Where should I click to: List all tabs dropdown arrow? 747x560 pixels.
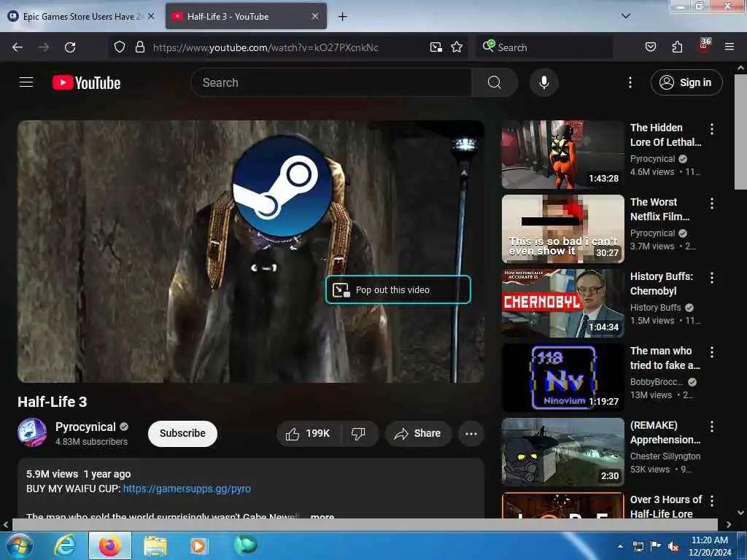tap(626, 16)
